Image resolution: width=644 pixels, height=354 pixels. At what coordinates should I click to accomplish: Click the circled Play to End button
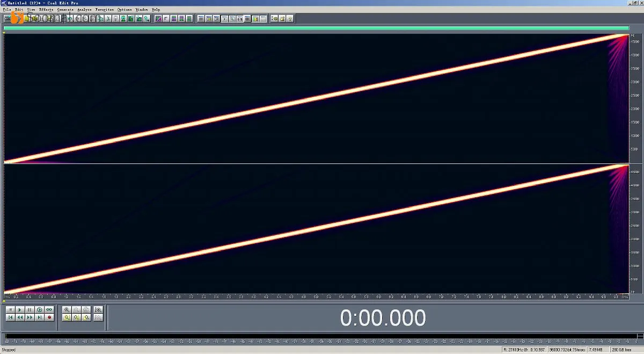(x=39, y=310)
